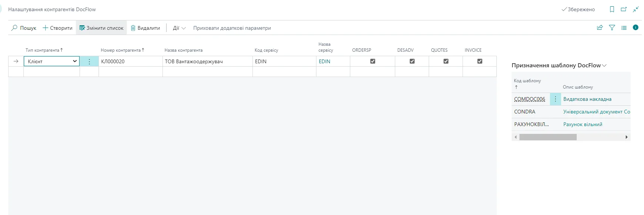Click the Створити button

(58, 28)
